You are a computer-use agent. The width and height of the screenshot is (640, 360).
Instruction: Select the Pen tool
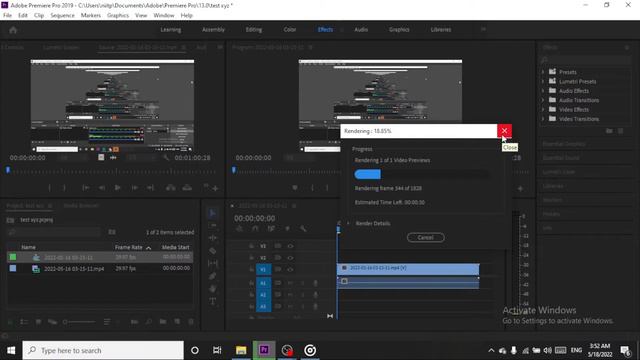tap(213, 276)
